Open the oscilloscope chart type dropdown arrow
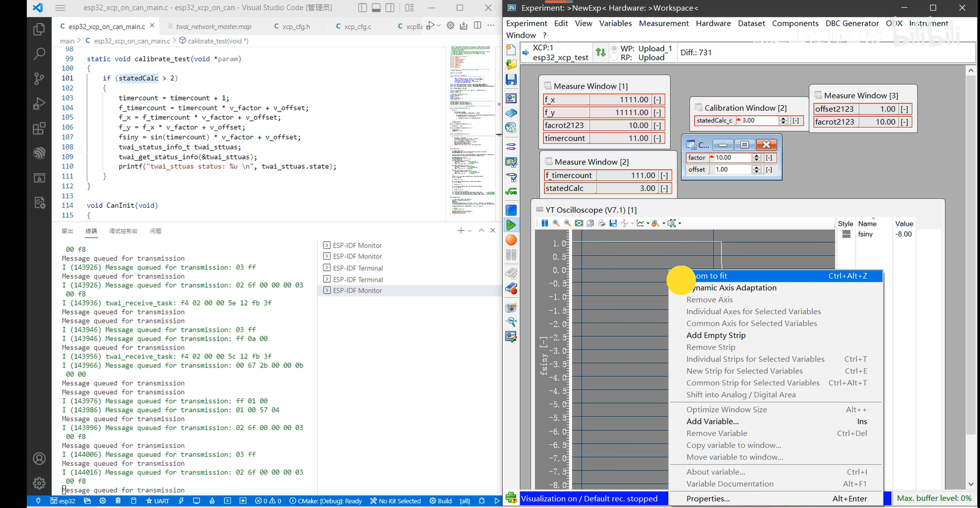980x508 pixels. (648, 223)
